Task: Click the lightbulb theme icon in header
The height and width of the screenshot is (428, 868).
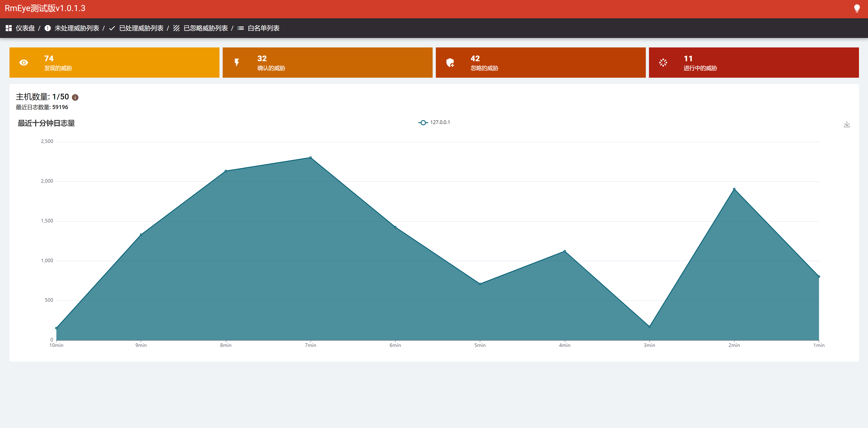Action: click(856, 8)
